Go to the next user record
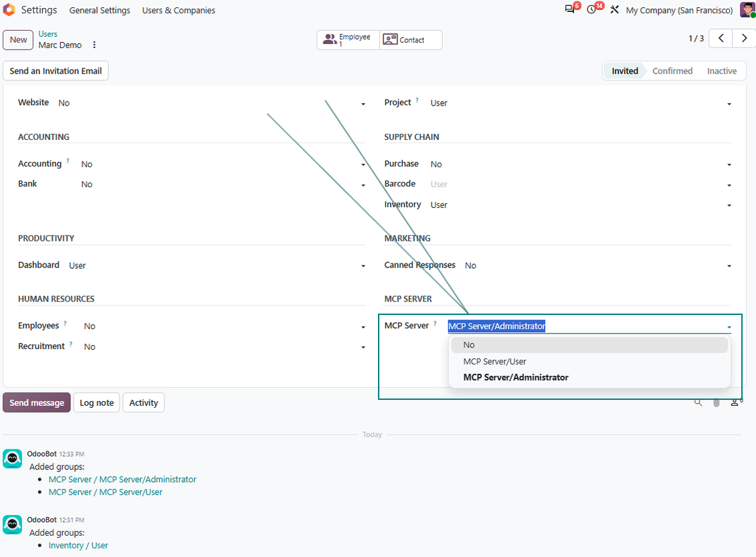Viewport: 756px width, 557px height. [744, 39]
